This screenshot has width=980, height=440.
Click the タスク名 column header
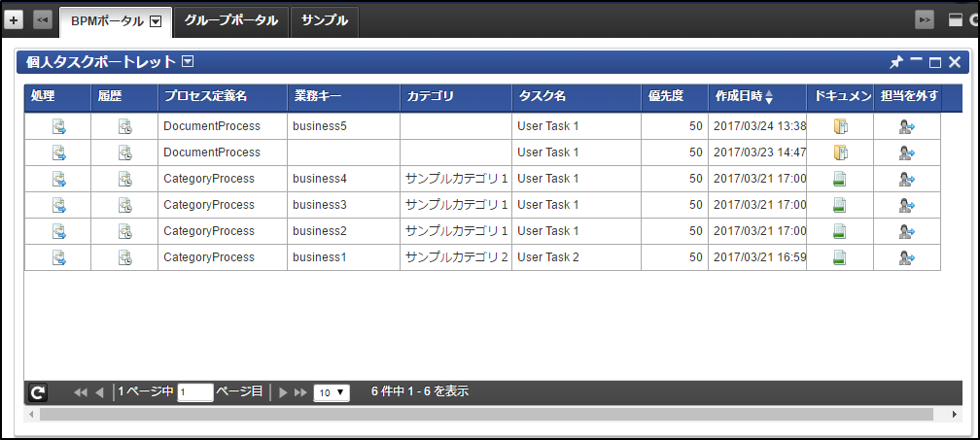pyautogui.click(x=577, y=97)
